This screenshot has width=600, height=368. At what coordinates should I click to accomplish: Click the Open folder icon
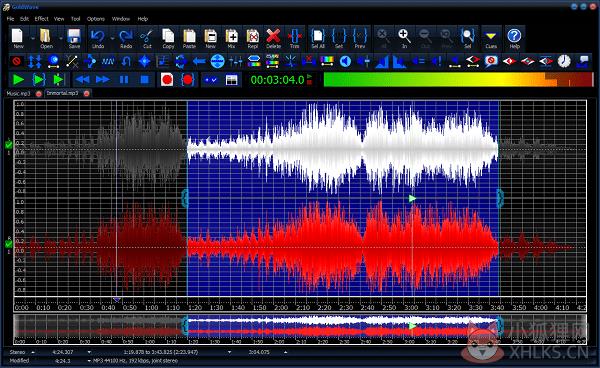[46, 38]
